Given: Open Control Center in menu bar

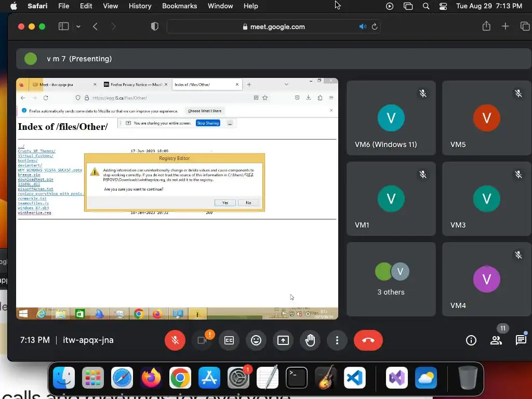Looking at the screenshot, I should tap(443, 6).
